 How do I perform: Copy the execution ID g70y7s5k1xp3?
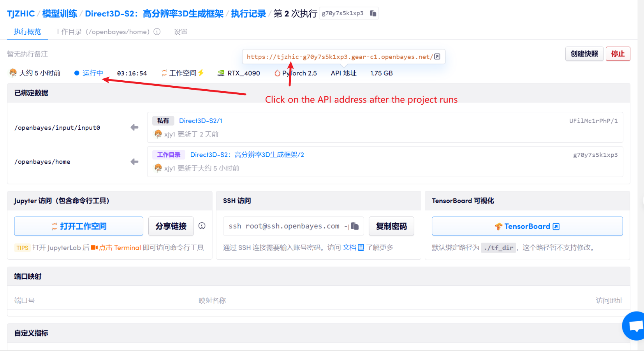pyautogui.click(x=373, y=13)
